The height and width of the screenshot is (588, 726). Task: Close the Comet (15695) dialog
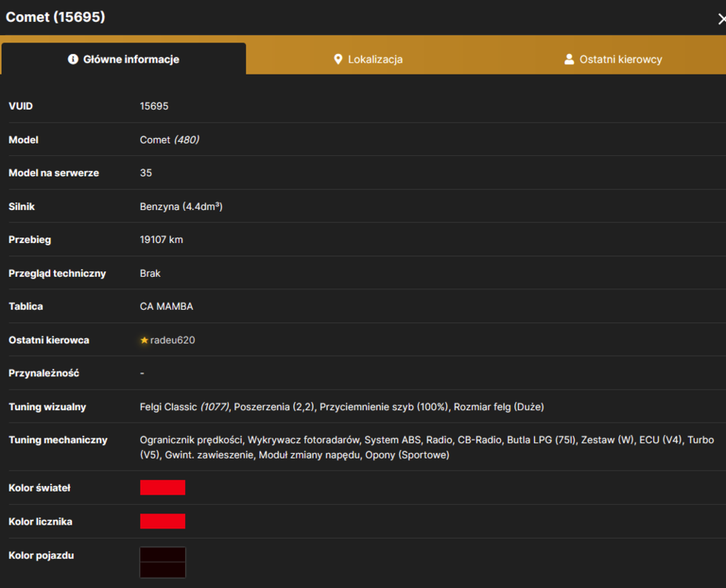point(721,19)
